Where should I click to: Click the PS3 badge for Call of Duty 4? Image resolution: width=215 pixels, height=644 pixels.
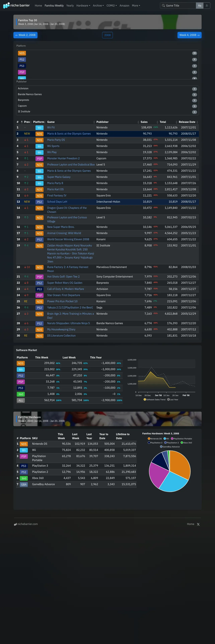tap(40, 289)
